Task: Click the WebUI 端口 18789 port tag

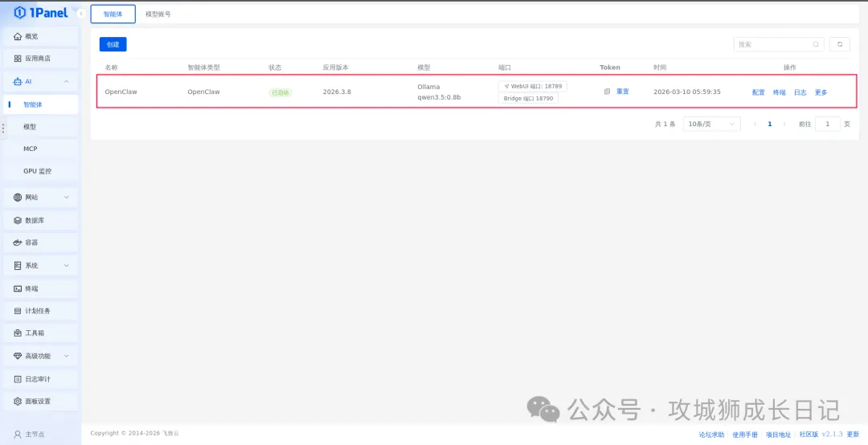Action: (532, 86)
